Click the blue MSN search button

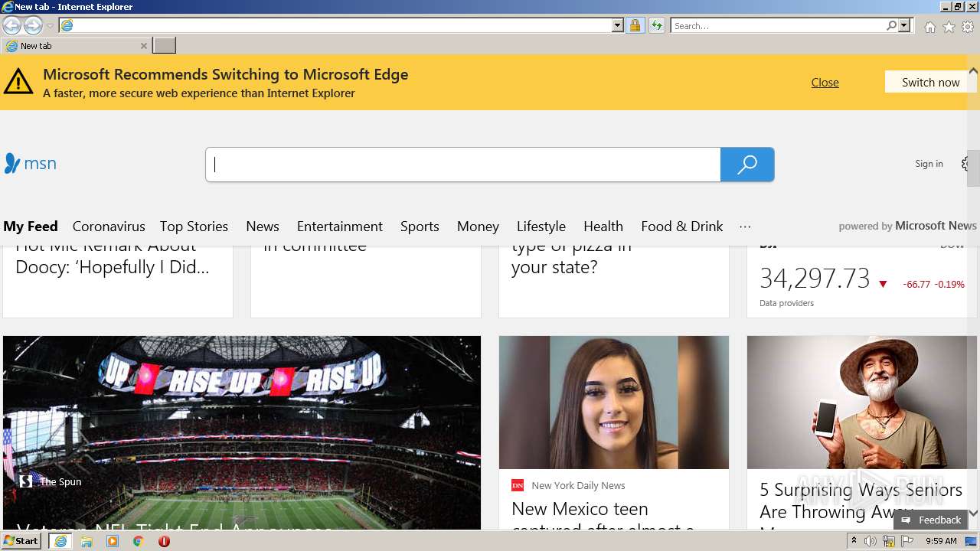747,165
